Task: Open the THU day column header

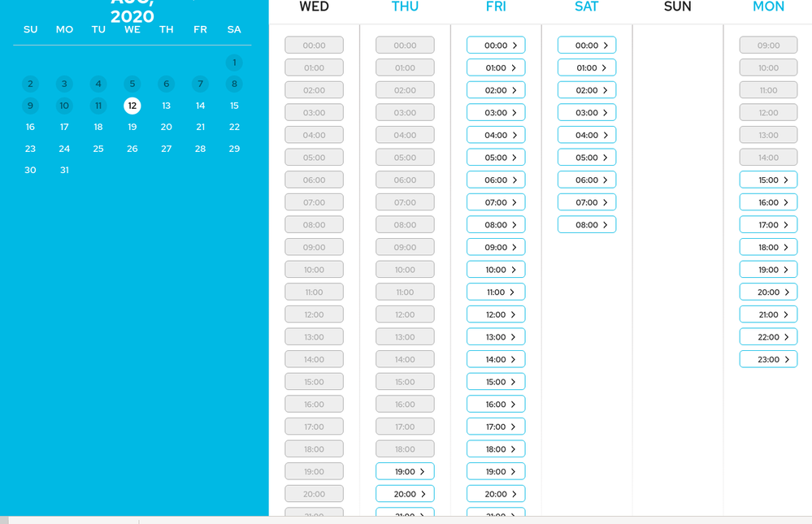Action: pyautogui.click(x=405, y=7)
